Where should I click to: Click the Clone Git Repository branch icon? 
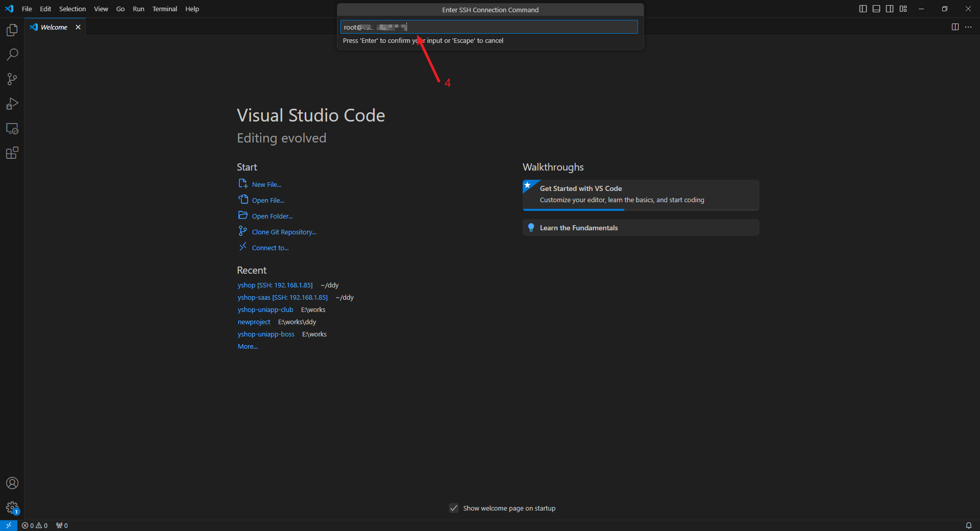coord(243,231)
